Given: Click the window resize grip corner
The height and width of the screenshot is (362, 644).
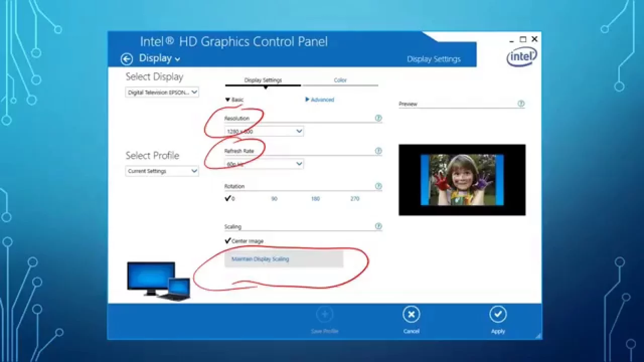Looking at the screenshot, I should (538, 335).
